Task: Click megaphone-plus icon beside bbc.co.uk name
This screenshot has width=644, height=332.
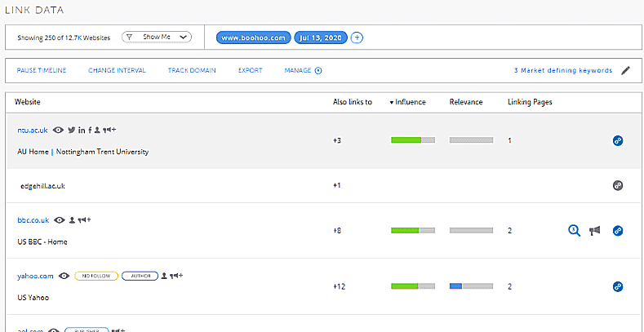Action: 84,220
